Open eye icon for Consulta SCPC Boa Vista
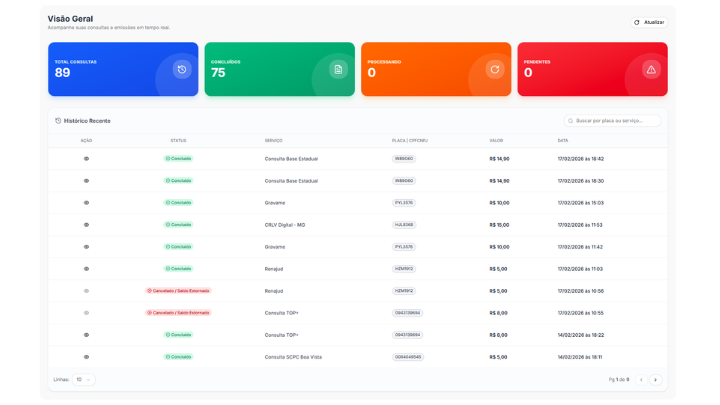The image size is (720, 405). (86, 357)
